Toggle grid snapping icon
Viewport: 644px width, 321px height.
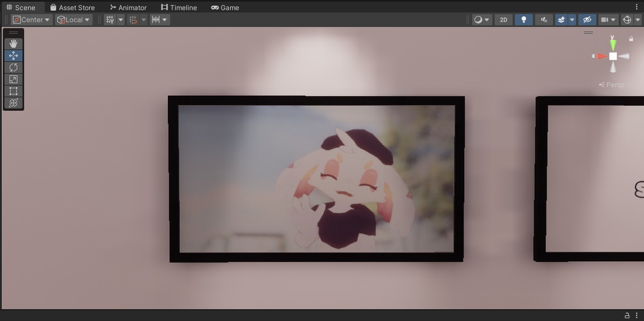[x=133, y=20]
